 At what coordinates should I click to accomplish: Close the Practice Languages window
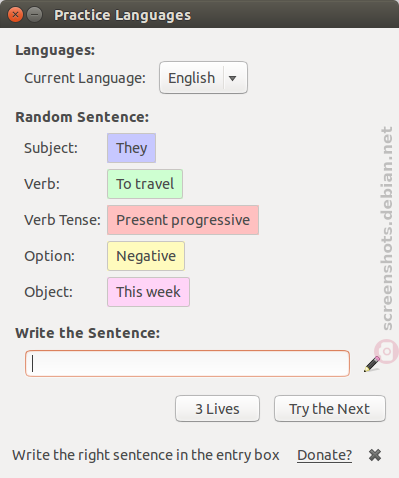point(15,15)
